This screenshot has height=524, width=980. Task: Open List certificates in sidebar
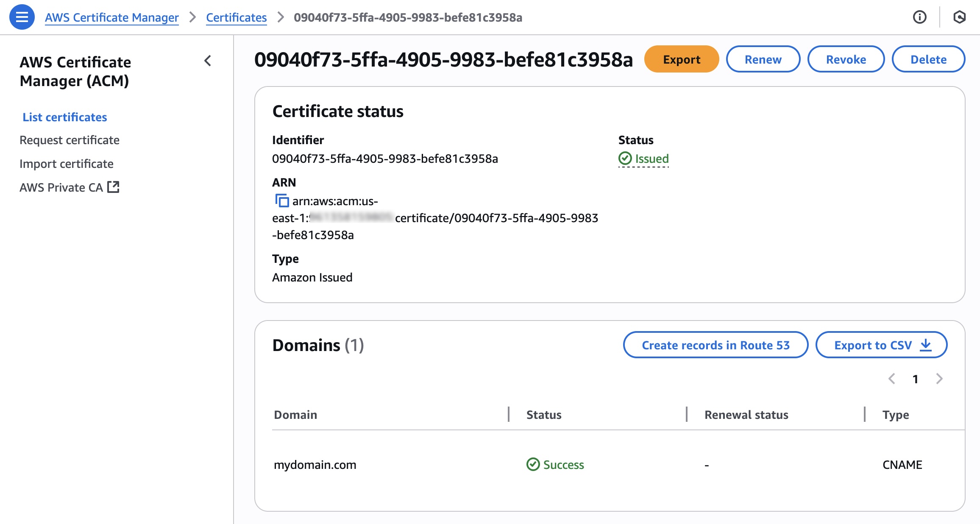[x=65, y=117]
